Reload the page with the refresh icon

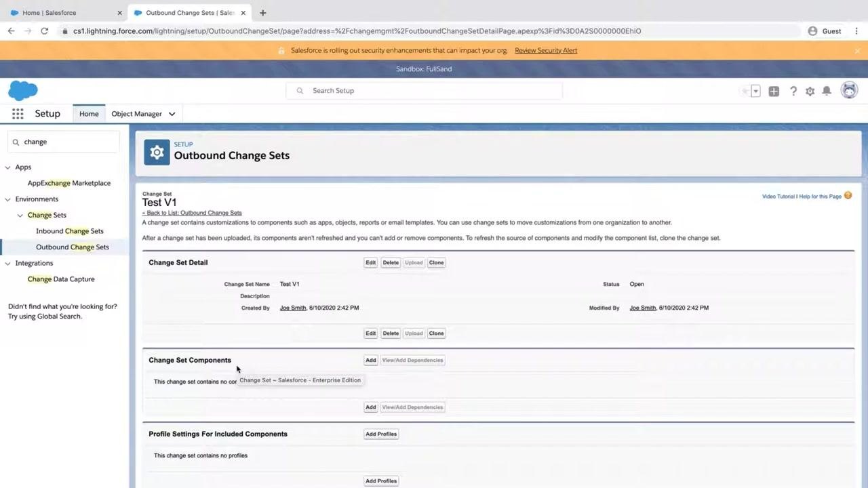coord(45,30)
